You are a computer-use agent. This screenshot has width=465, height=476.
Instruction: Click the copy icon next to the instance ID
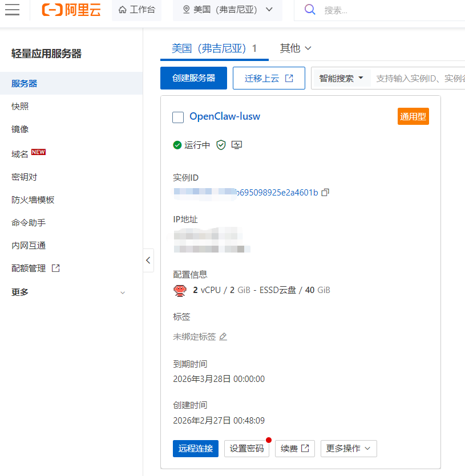coord(325,192)
